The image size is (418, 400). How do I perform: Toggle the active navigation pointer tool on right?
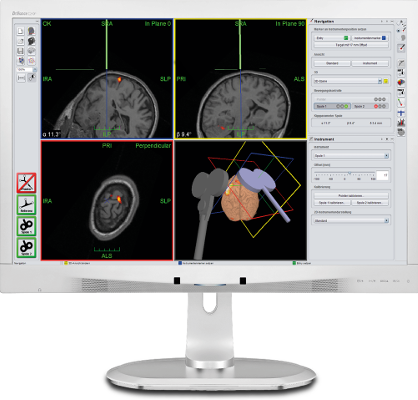click(x=401, y=48)
